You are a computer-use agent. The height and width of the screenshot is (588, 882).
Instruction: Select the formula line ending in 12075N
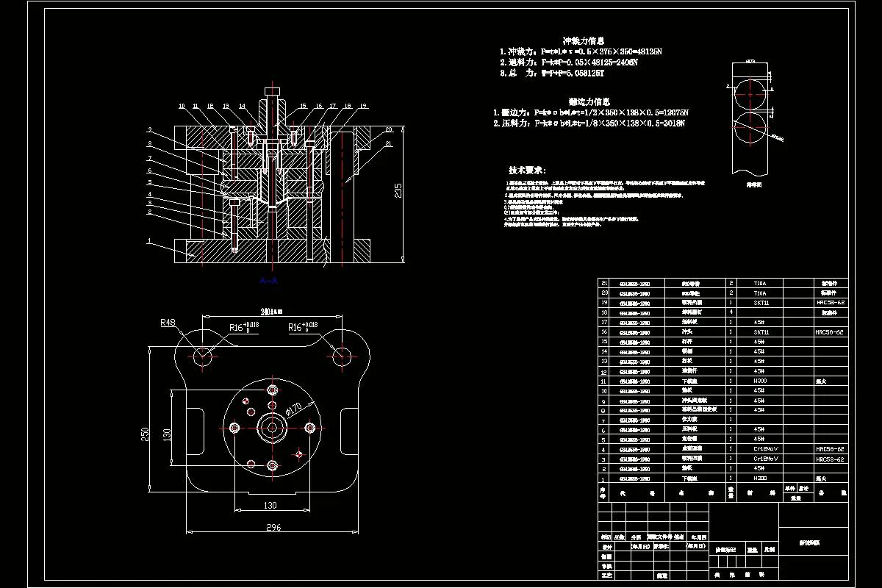pos(591,112)
